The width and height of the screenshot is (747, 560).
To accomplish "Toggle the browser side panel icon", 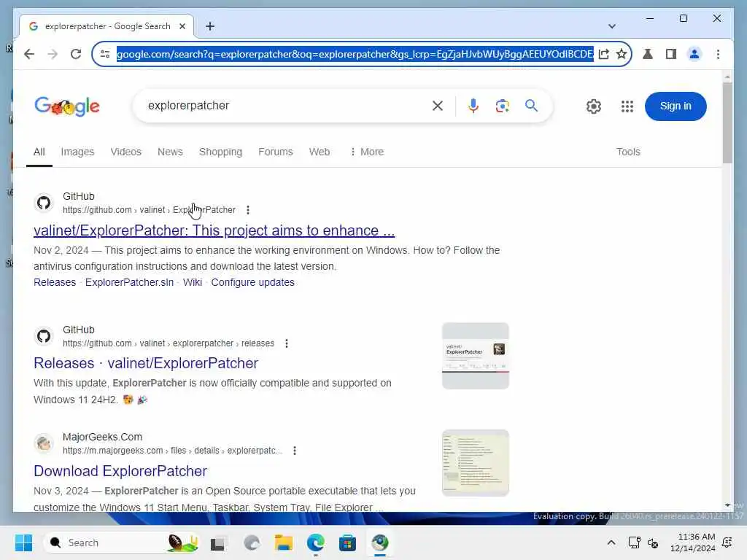I will (671, 54).
